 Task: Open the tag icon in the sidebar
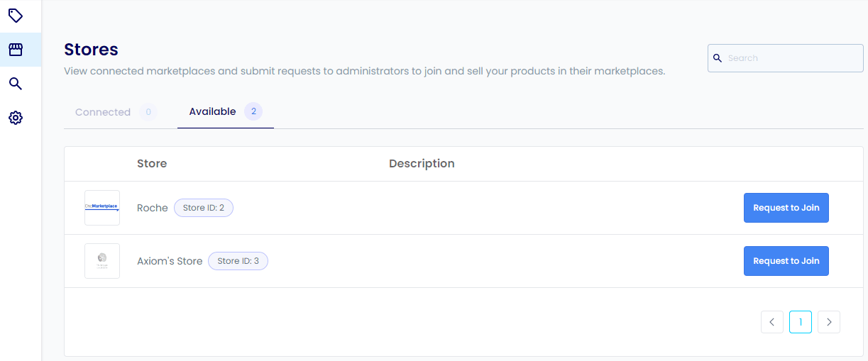tap(15, 16)
